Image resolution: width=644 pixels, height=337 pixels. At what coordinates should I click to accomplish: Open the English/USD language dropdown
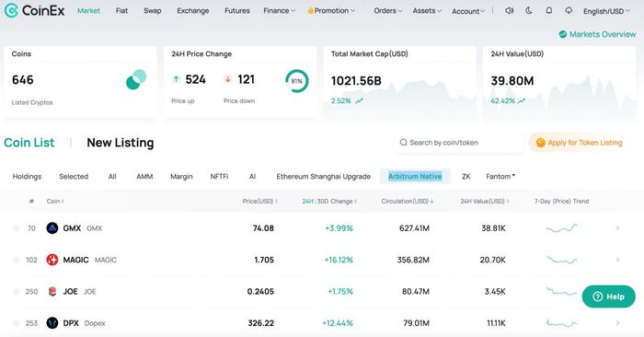click(606, 11)
